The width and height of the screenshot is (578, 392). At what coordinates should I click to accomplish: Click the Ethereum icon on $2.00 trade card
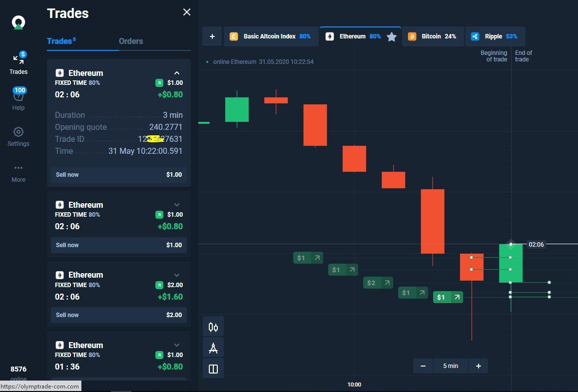pyautogui.click(x=59, y=275)
